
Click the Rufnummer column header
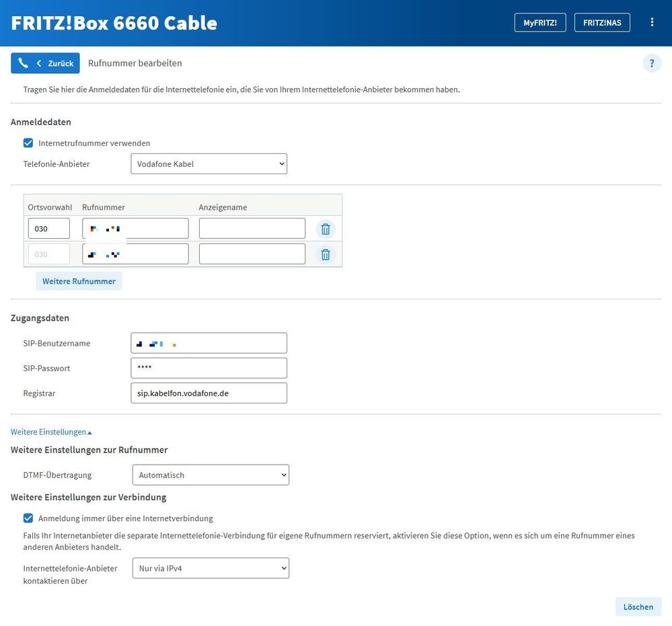coord(104,207)
